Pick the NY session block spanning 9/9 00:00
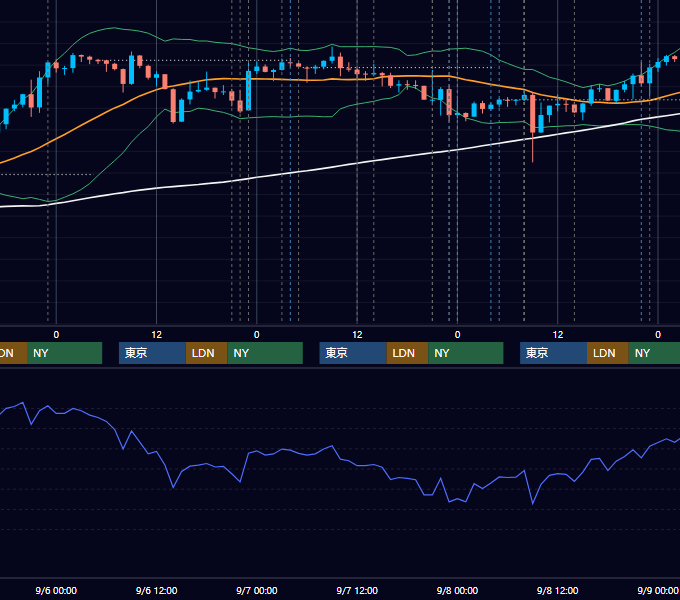 (x=654, y=353)
